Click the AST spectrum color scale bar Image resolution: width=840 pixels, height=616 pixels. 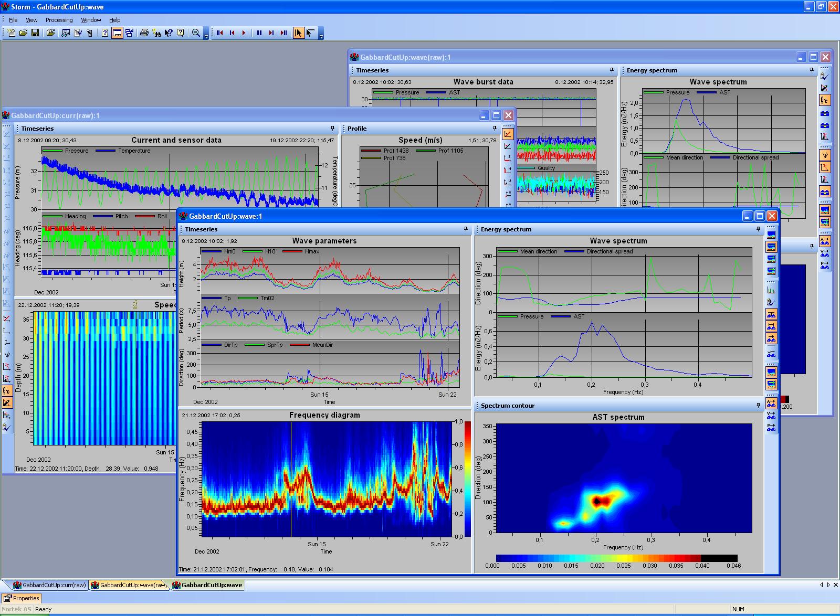[616, 558]
